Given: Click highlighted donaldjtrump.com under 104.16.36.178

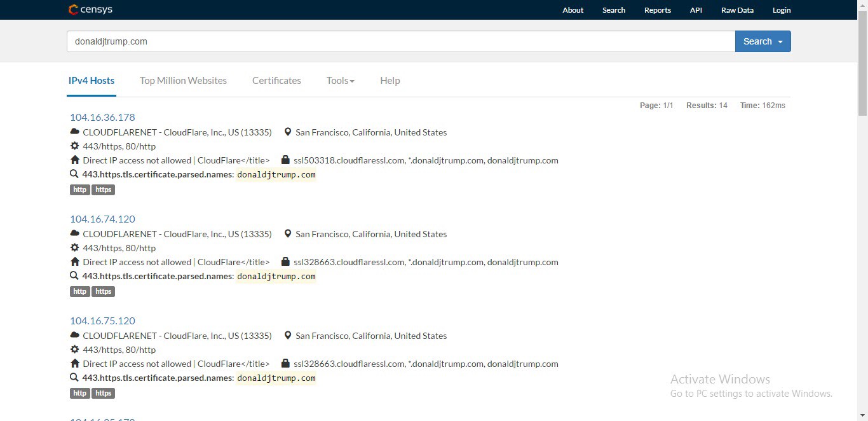Looking at the screenshot, I should (276, 175).
